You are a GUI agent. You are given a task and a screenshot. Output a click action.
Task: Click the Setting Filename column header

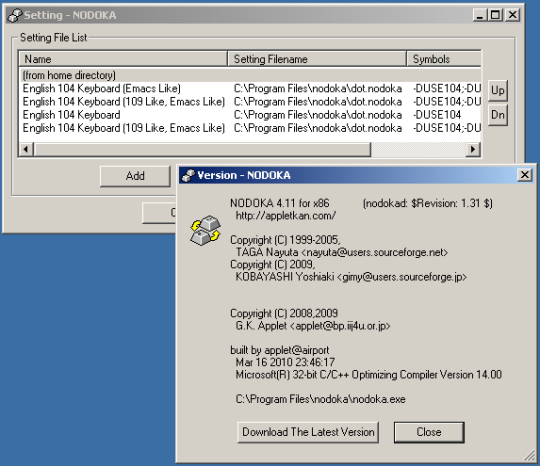pyautogui.click(x=317, y=59)
